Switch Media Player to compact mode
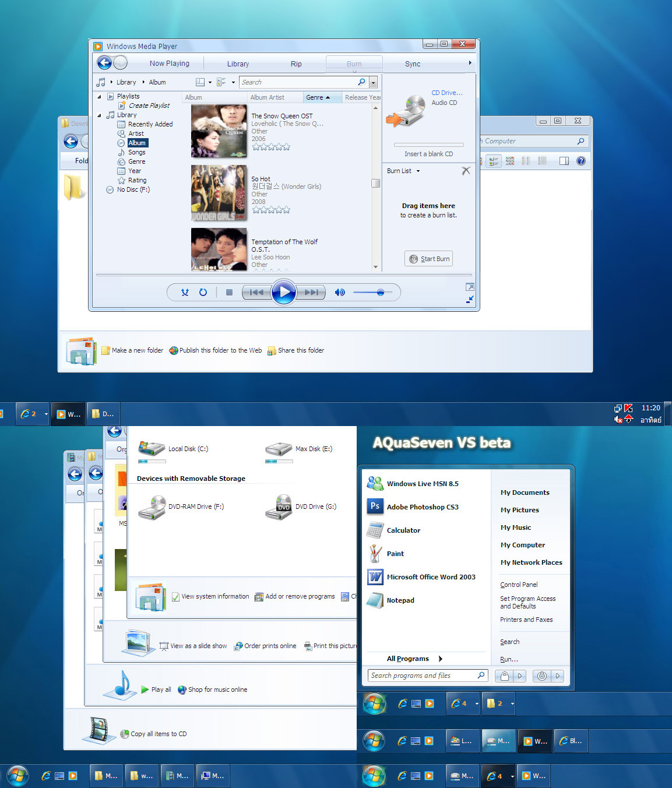 tap(470, 299)
